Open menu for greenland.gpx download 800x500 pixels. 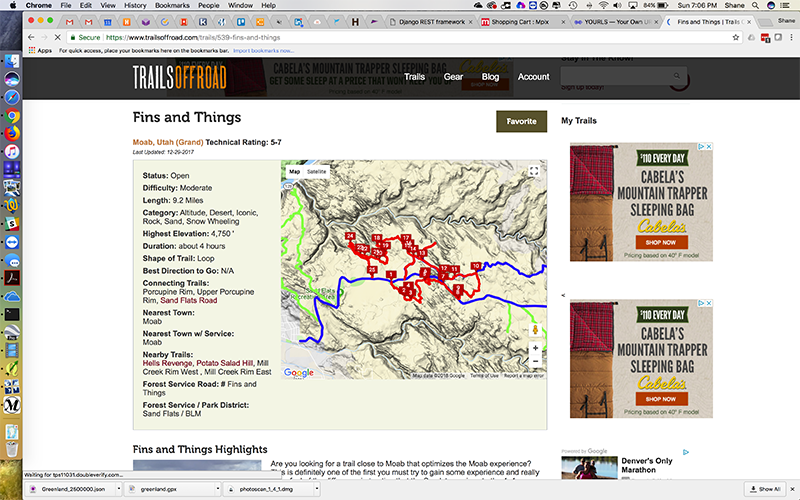point(218,489)
